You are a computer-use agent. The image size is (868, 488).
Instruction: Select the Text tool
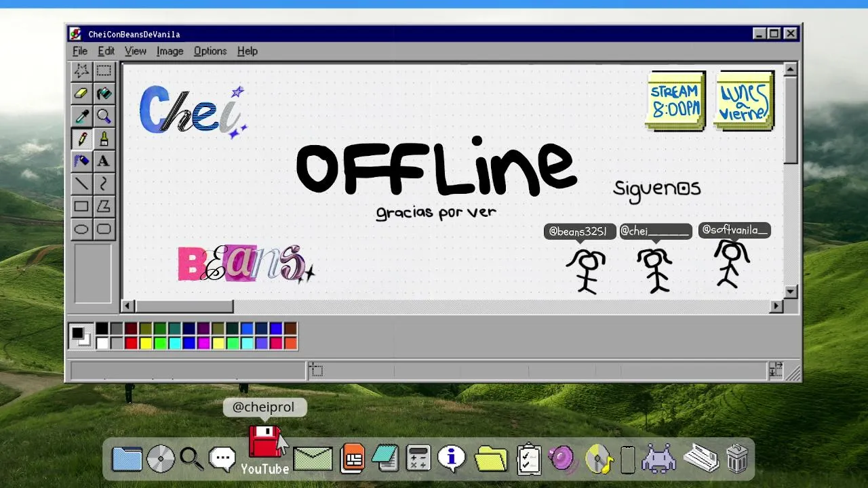click(x=104, y=161)
